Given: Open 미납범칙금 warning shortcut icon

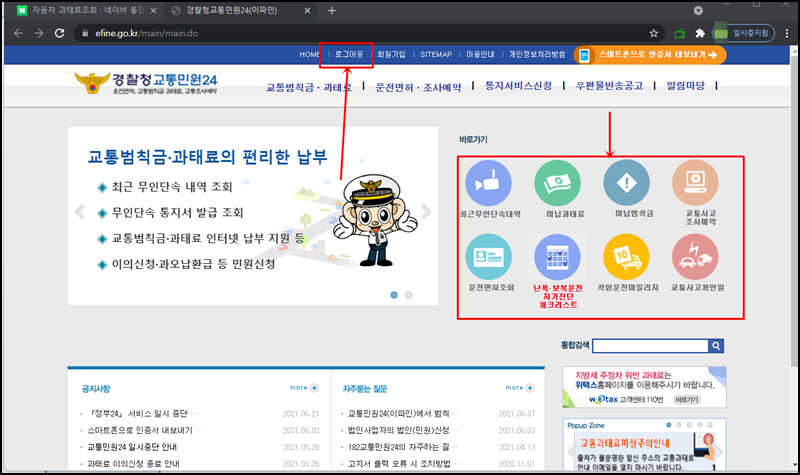Looking at the screenshot, I should [626, 183].
